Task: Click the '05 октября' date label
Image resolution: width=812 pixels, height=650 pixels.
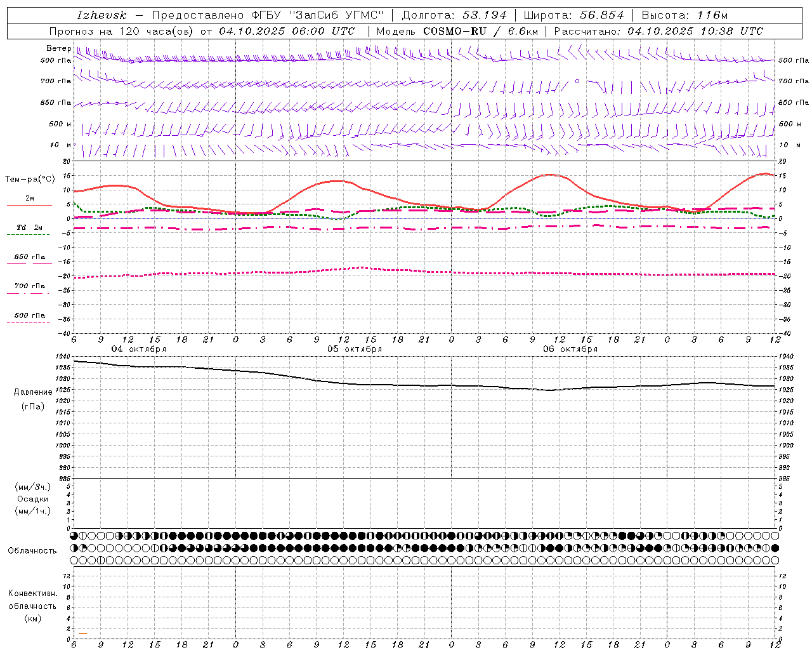Action: [x=355, y=349]
